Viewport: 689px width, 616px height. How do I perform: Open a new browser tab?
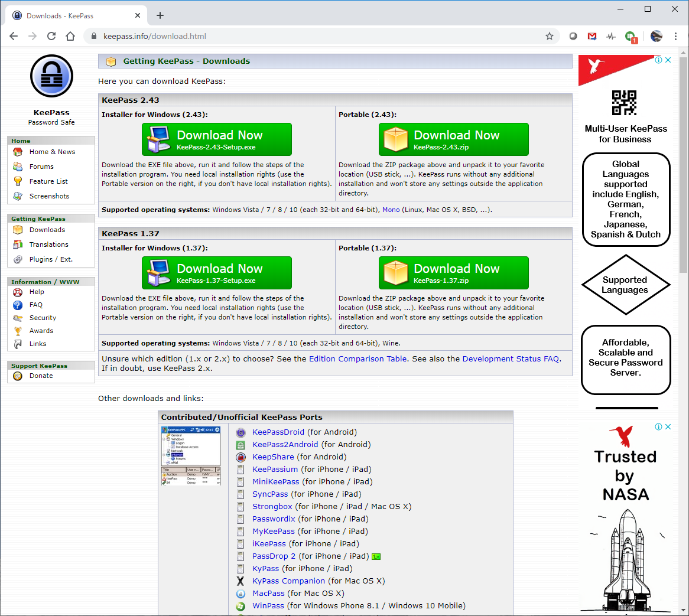[x=160, y=15]
